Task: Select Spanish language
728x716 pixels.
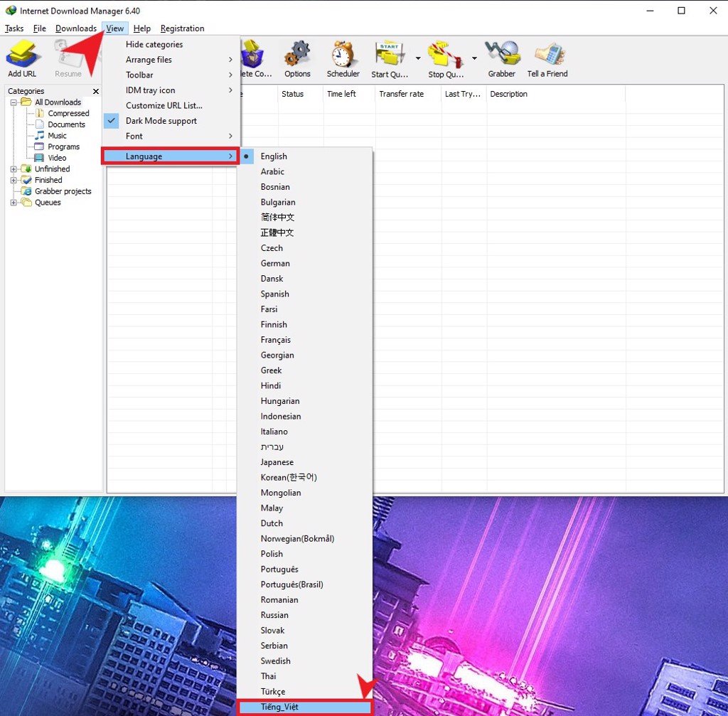Action: tap(304, 294)
